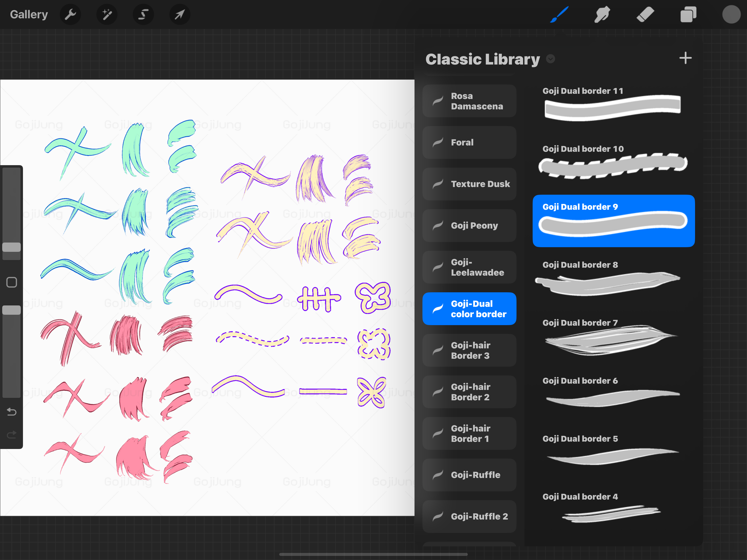Click the Redo arrow in sidebar

point(11,435)
